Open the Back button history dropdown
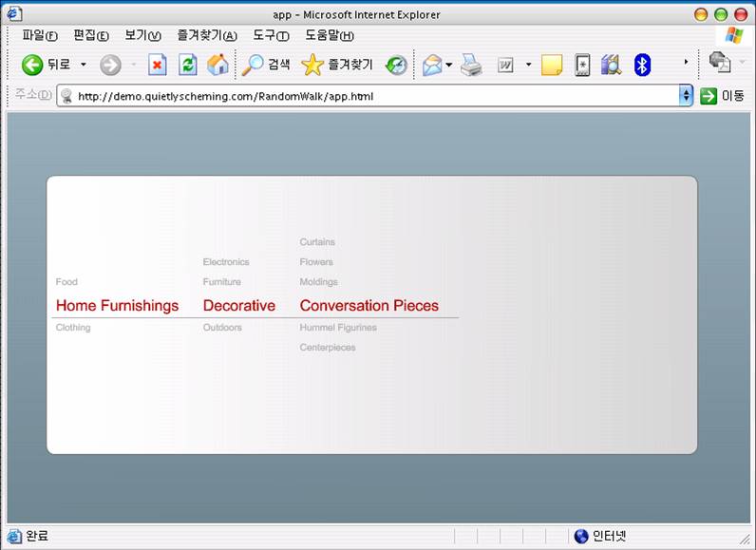The width and height of the screenshot is (756, 550). [x=84, y=64]
